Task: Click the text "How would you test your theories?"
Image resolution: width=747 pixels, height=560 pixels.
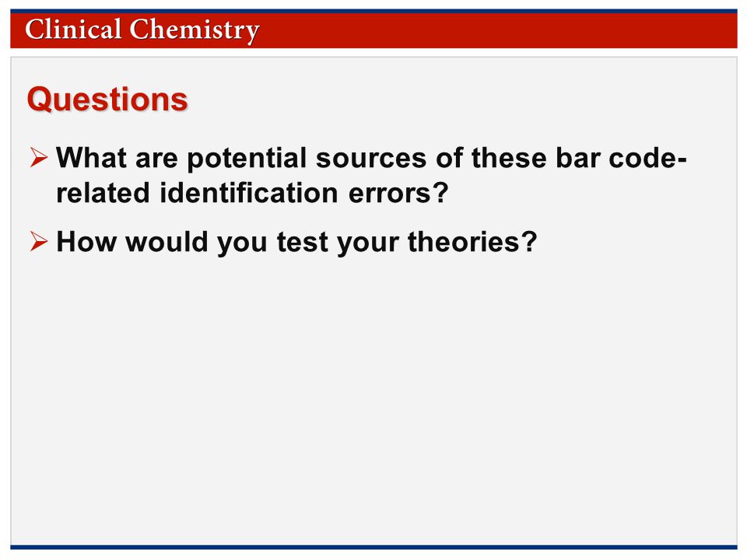Action: point(296,242)
